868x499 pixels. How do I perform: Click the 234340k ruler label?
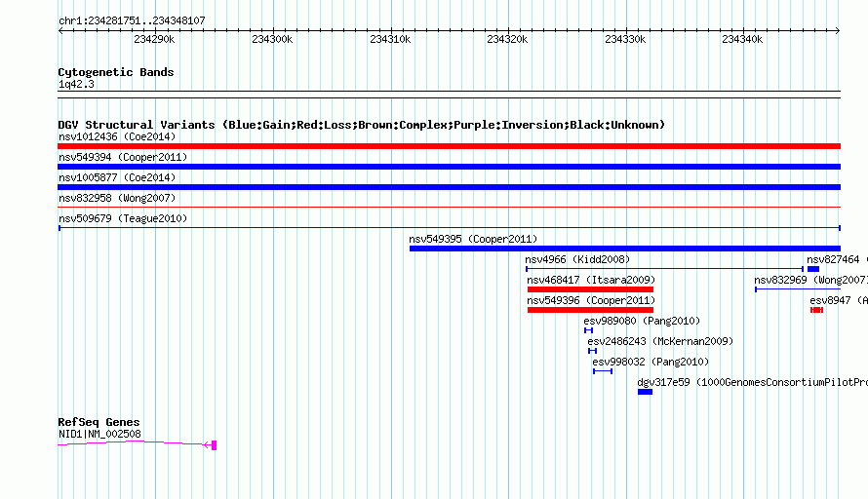pyautogui.click(x=742, y=39)
